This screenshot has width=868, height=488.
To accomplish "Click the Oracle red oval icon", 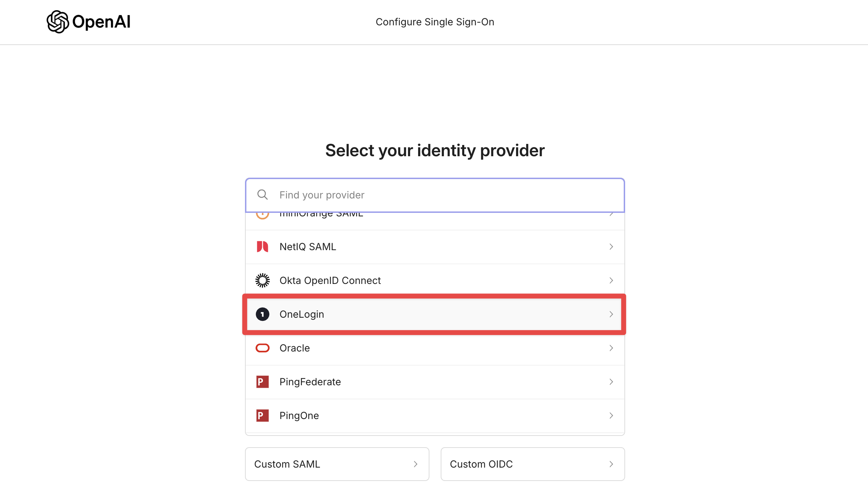I will [263, 348].
